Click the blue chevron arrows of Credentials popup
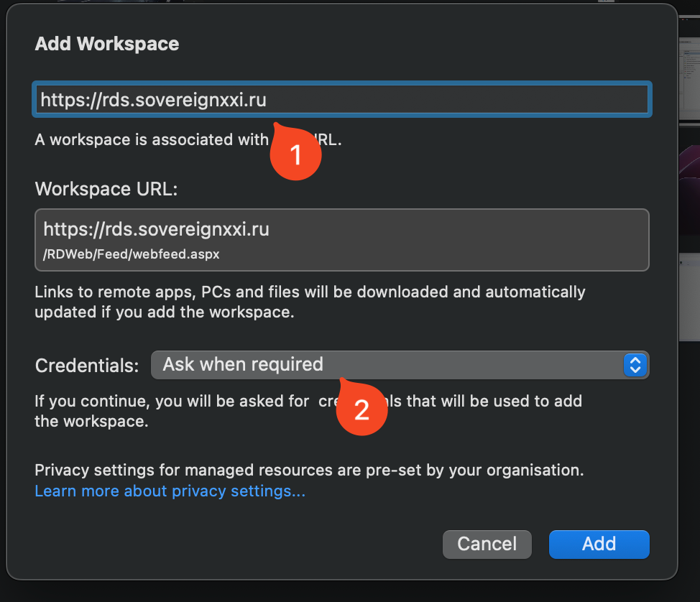Image resolution: width=700 pixels, height=602 pixels. point(634,365)
